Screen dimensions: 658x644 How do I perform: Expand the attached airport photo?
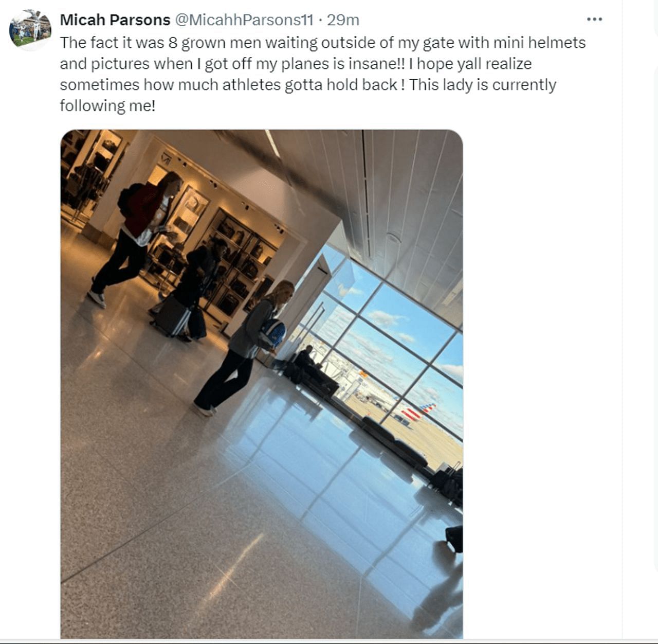pos(262,384)
